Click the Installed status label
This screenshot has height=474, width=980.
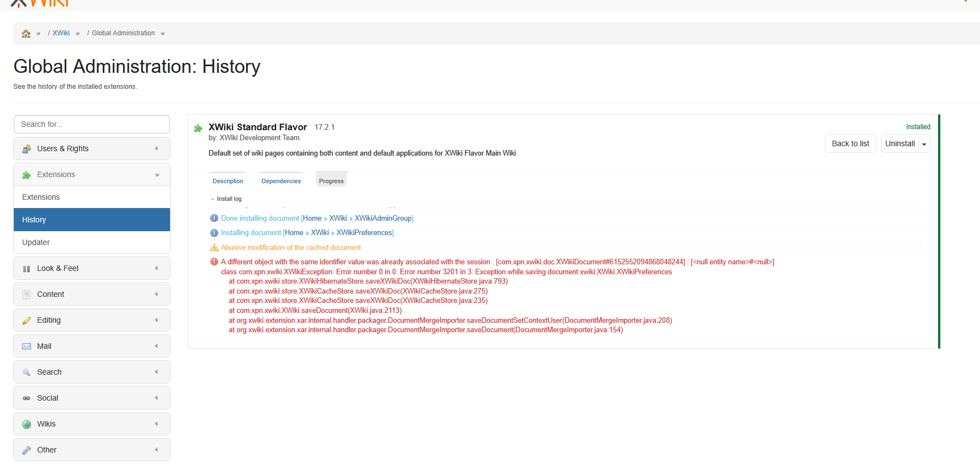(918, 127)
